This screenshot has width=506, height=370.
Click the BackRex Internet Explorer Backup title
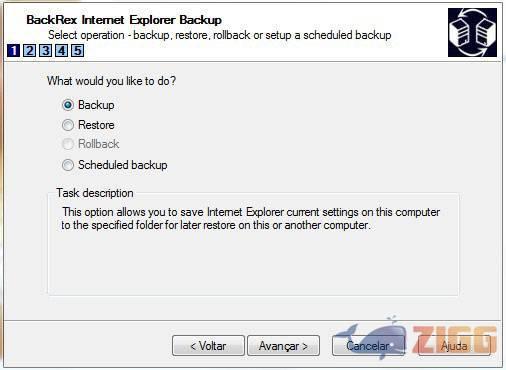[124, 20]
